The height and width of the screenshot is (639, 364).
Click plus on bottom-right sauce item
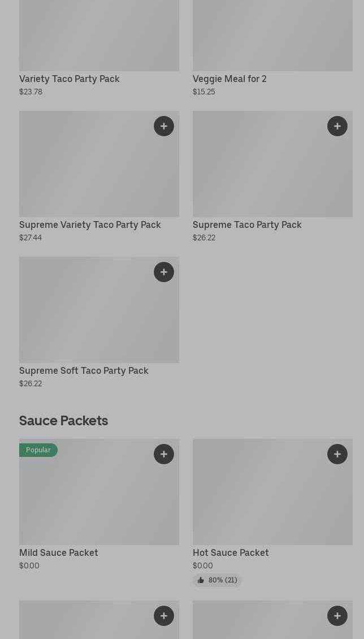point(337,616)
